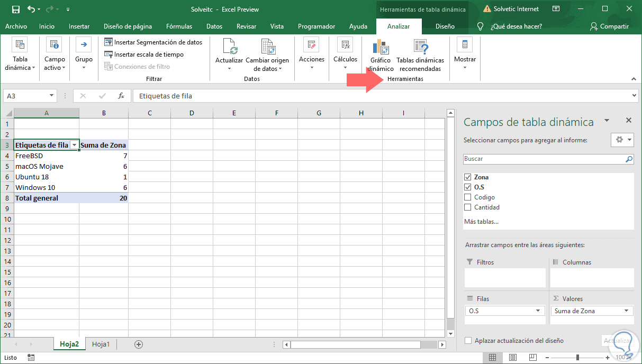Switch to the Diseño ribbon tab
The height and width of the screenshot is (364, 642).
(445, 26)
